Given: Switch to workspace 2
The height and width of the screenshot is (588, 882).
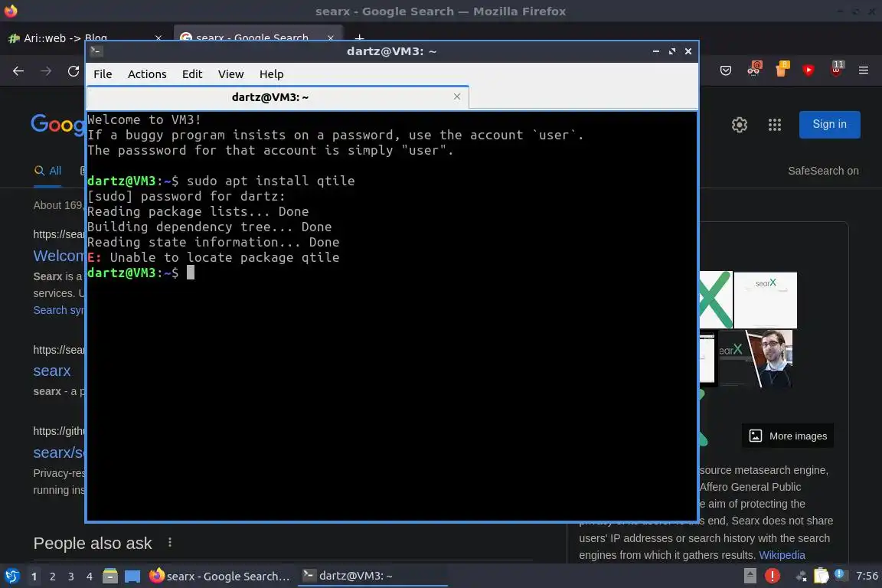Looking at the screenshot, I should [x=53, y=577].
